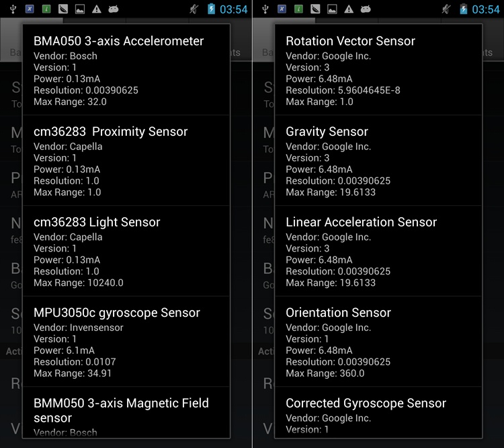Click 'Max Range: 34.91' line

click(73, 373)
